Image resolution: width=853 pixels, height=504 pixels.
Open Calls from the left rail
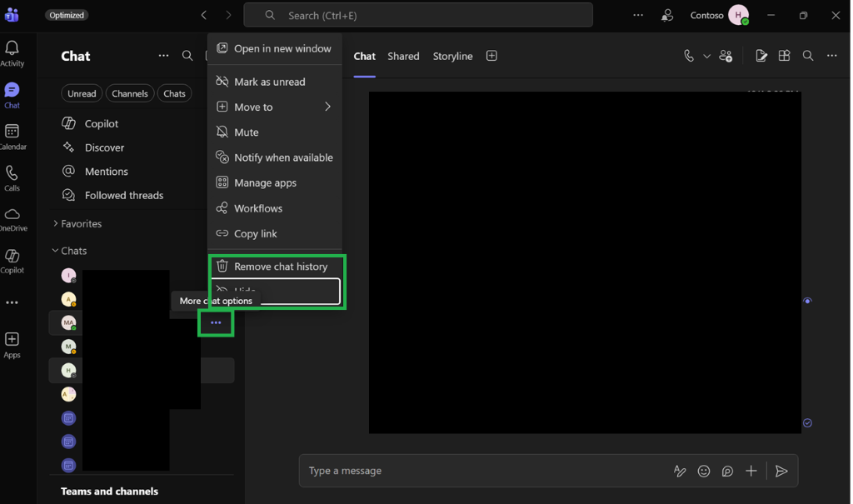pos(12,179)
